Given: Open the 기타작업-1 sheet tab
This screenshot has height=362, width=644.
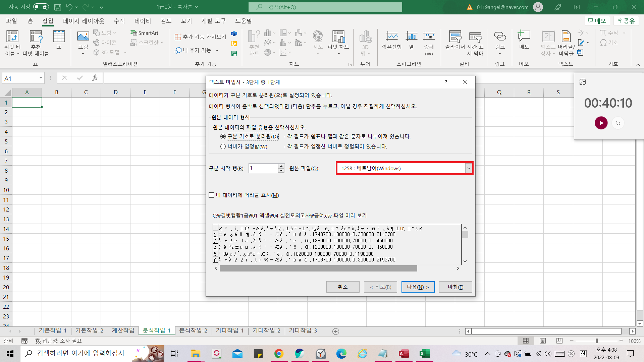Looking at the screenshot, I should click(229, 330).
